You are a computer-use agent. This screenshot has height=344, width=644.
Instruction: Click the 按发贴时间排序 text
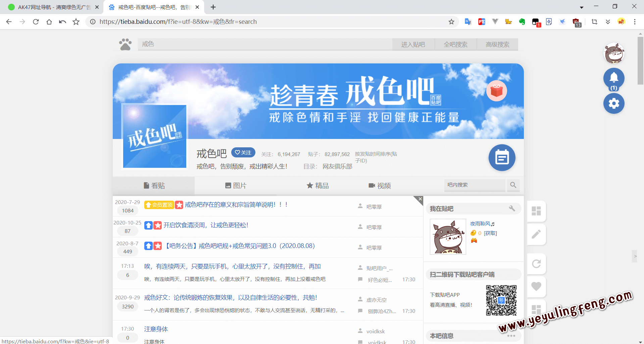(x=376, y=157)
